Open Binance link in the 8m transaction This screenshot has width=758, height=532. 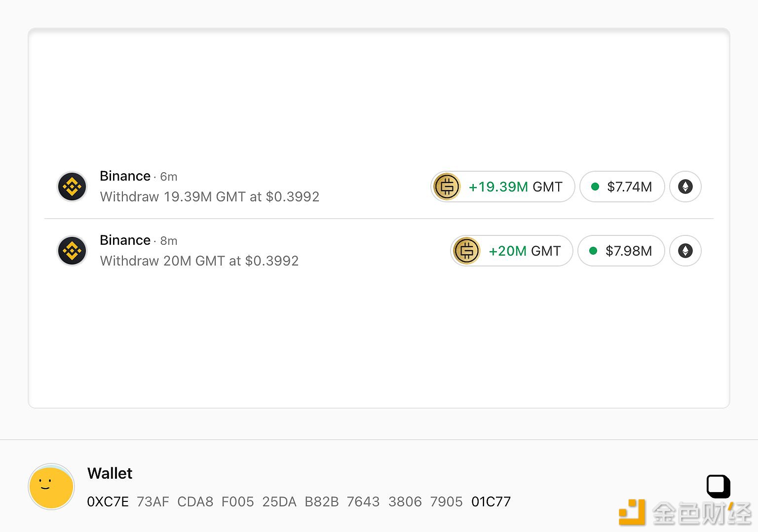(125, 240)
